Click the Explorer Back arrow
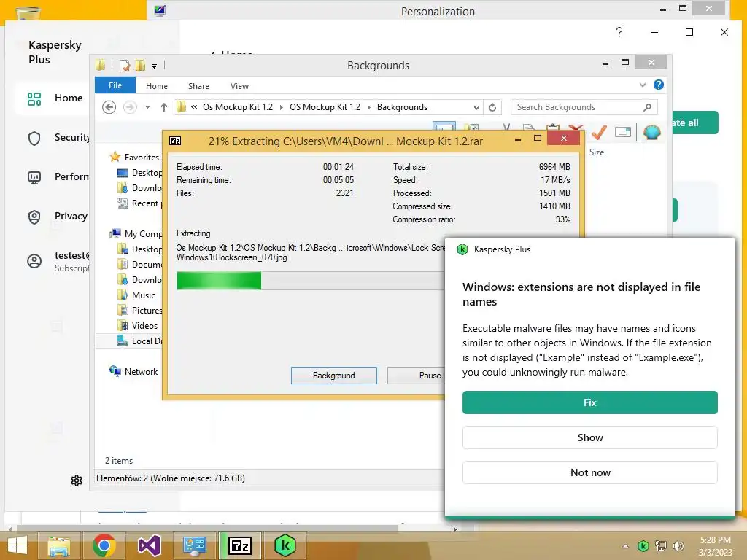Screen dimensions: 747x560 tap(109, 107)
